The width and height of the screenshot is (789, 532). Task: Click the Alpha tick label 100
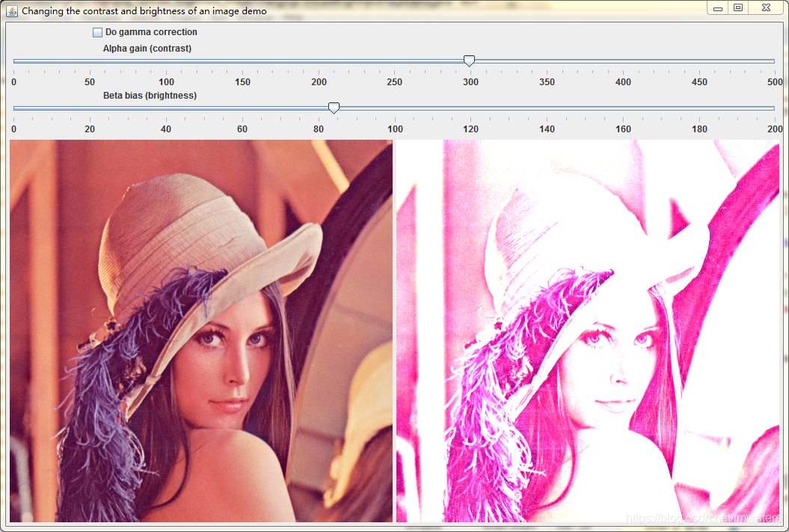(x=166, y=82)
